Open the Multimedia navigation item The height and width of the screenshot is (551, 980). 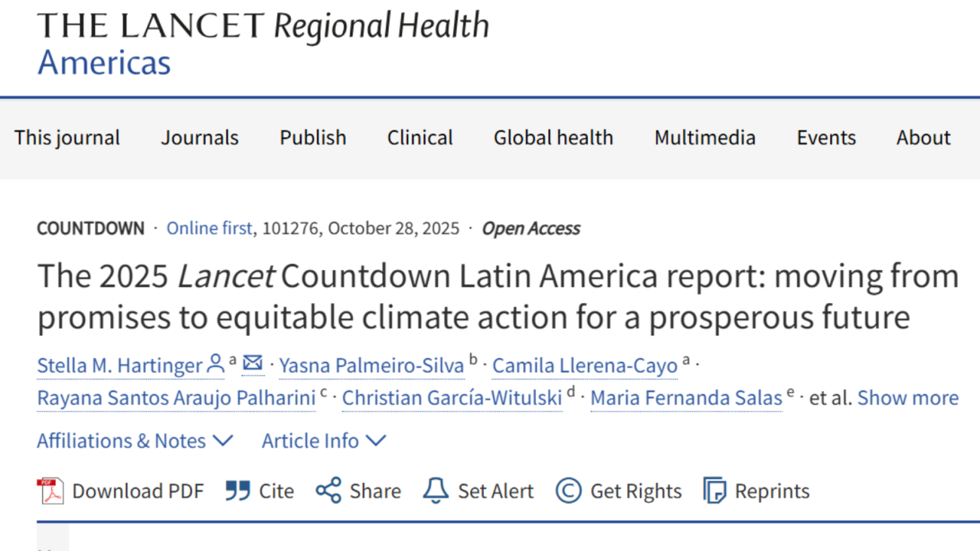pyautogui.click(x=705, y=137)
